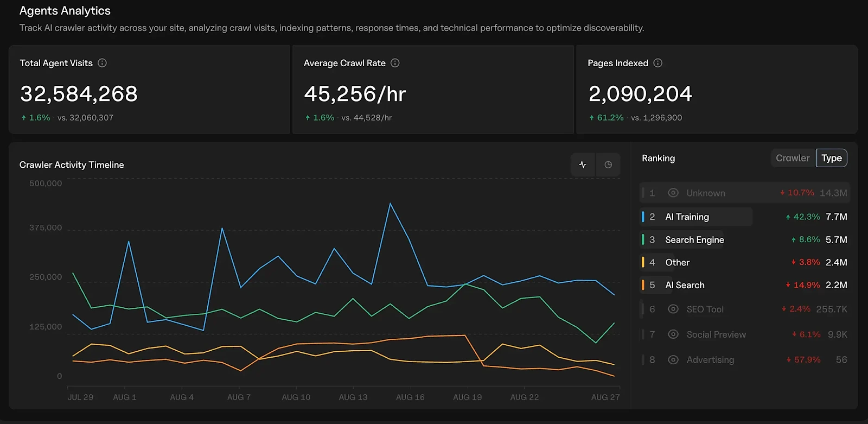The width and height of the screenshot is (868, 424).
Task: Select the Other ranking row
Action: (744, 262)
